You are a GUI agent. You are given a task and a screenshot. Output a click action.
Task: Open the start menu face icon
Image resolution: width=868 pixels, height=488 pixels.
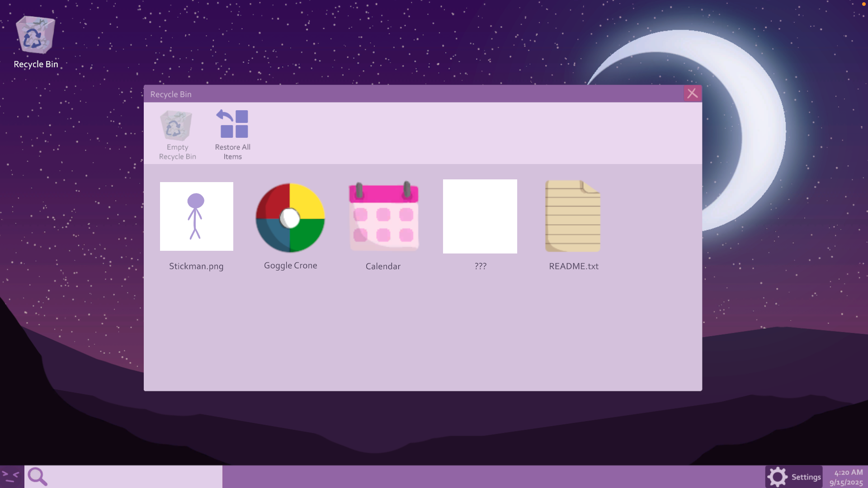click(11, 477)
